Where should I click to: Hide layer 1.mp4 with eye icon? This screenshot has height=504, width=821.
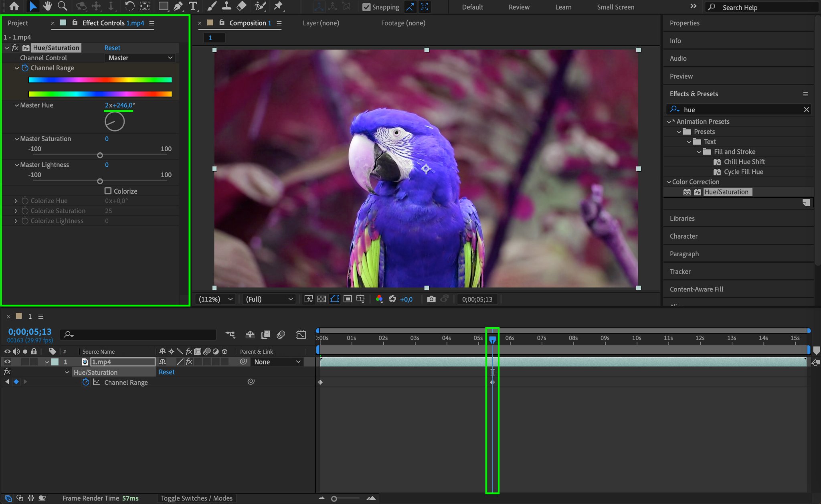point(7,362)
